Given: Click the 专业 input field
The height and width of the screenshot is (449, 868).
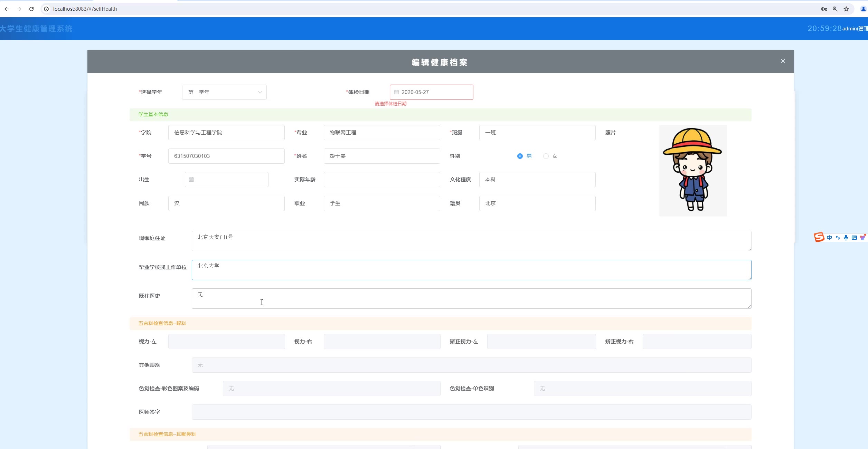Looking at the screenshot, I should point(382,133).
